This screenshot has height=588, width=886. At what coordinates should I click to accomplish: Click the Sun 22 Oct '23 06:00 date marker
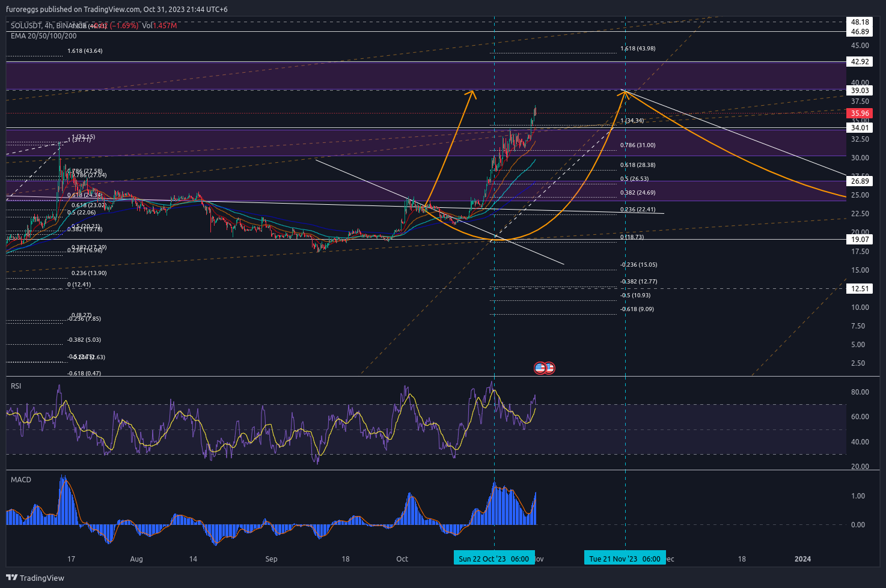(494, 559)
